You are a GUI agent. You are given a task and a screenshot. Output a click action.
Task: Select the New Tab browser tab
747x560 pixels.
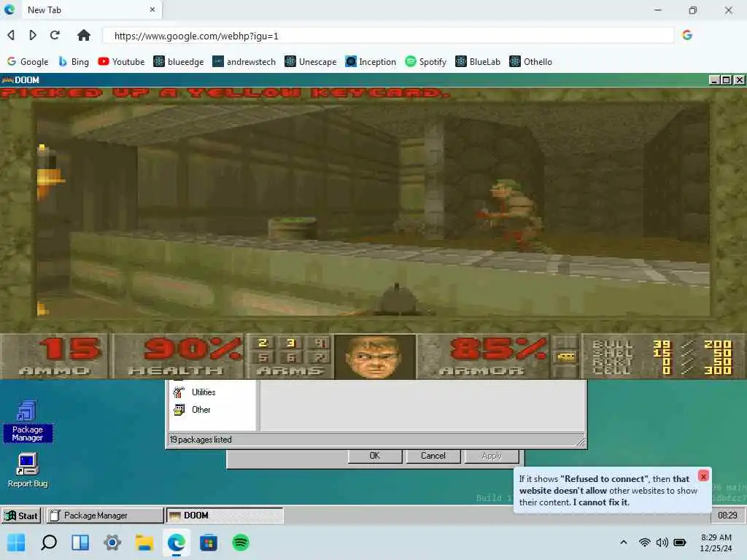(x=90, y=10)
